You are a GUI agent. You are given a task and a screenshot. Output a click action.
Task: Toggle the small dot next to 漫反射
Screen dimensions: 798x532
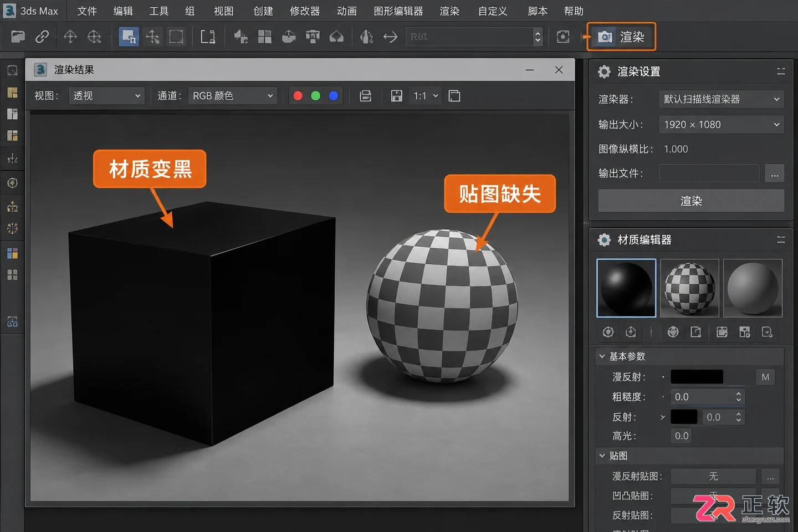(x=663, y=377)
